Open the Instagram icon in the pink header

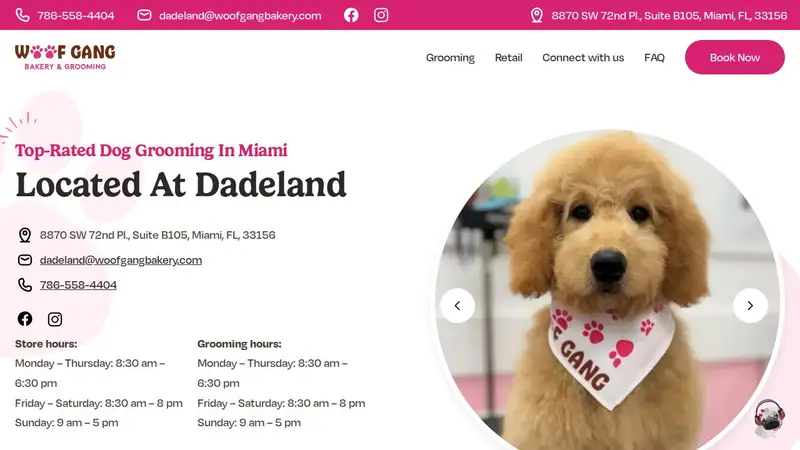coord(381,15)
